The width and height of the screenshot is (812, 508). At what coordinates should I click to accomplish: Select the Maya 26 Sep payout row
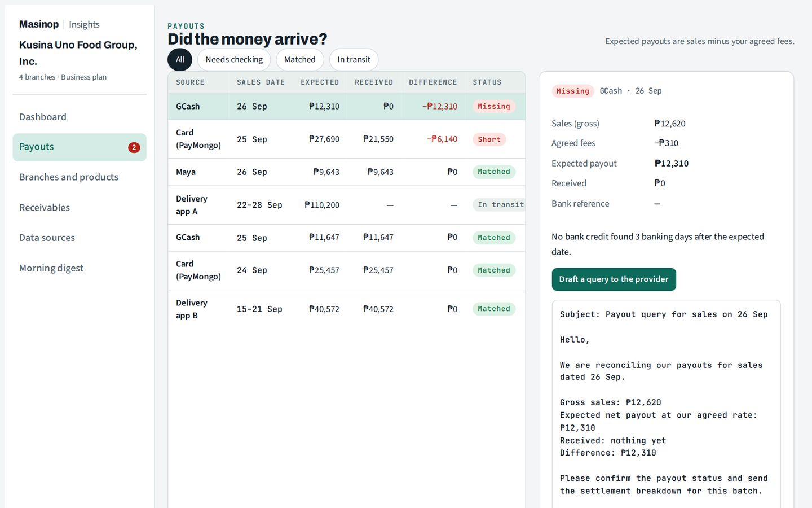click(347, 172)
